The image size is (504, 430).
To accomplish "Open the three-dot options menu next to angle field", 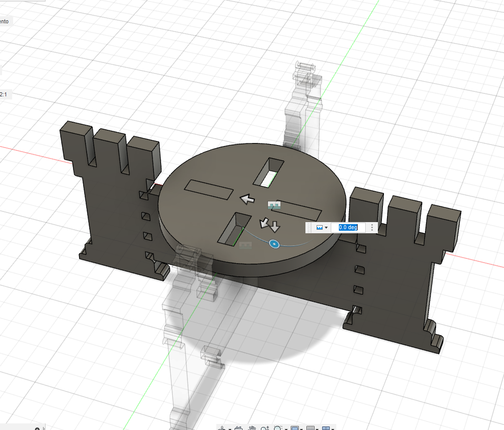I will click(372, 228).
